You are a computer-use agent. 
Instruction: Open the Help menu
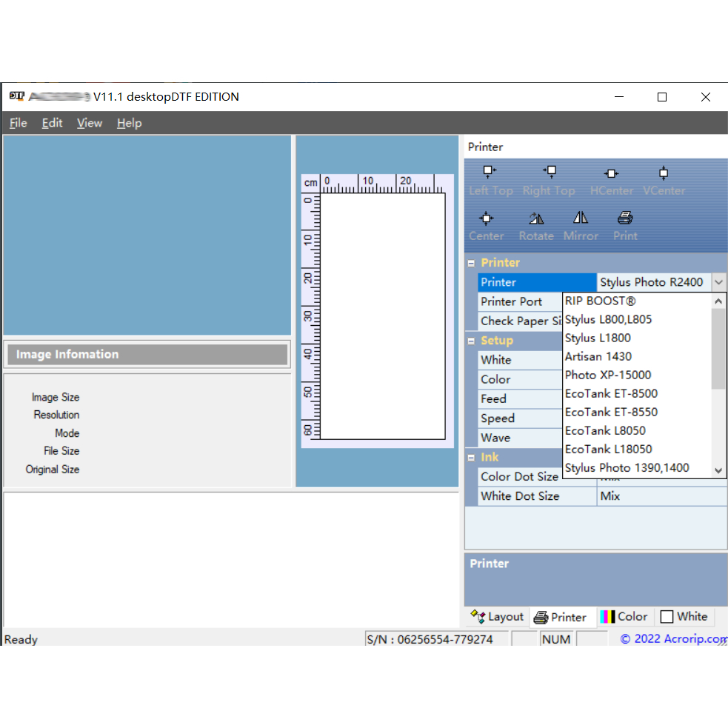pos(129,123)
